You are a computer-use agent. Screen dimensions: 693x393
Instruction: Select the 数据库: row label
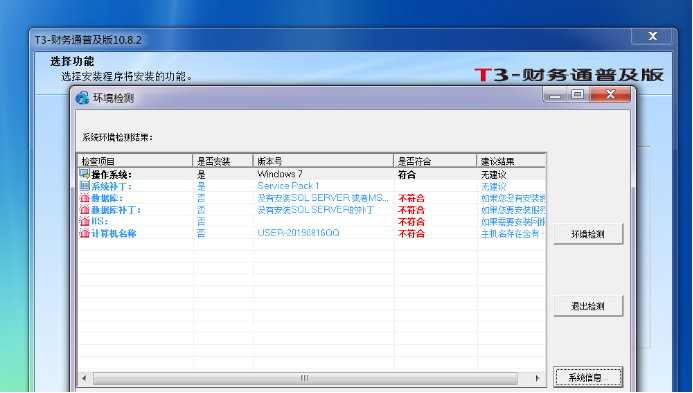click(107, 198)
